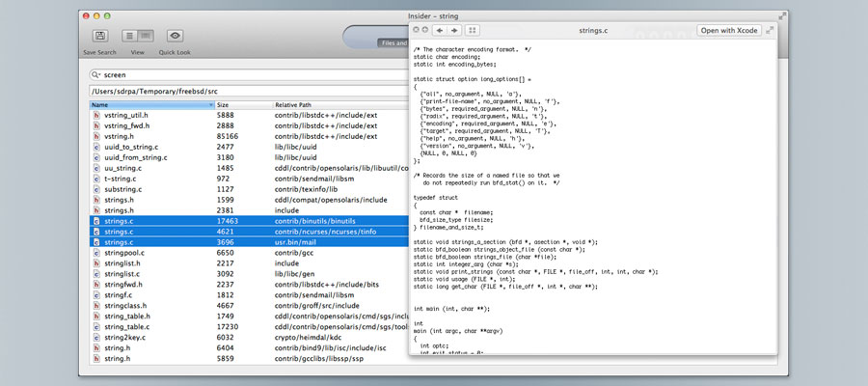Go to previous item in Quick Look
868x386 pixels.
coord(440,31)
